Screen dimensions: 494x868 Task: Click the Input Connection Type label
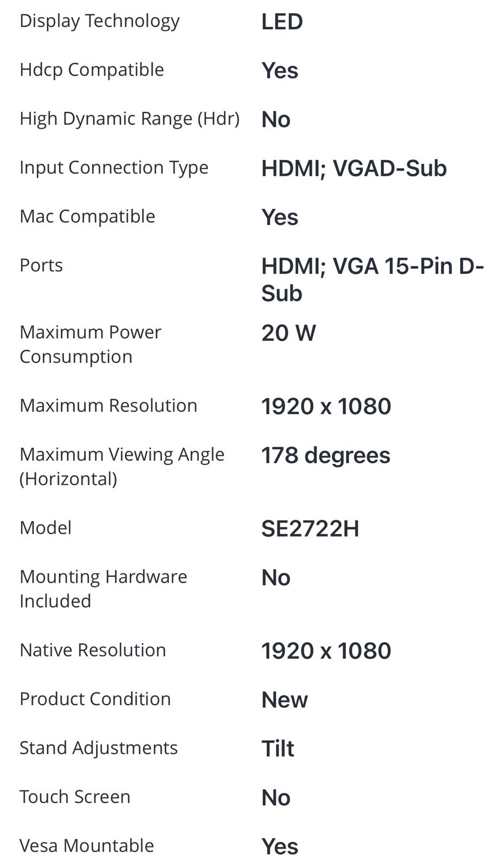(x=114, y=168)
